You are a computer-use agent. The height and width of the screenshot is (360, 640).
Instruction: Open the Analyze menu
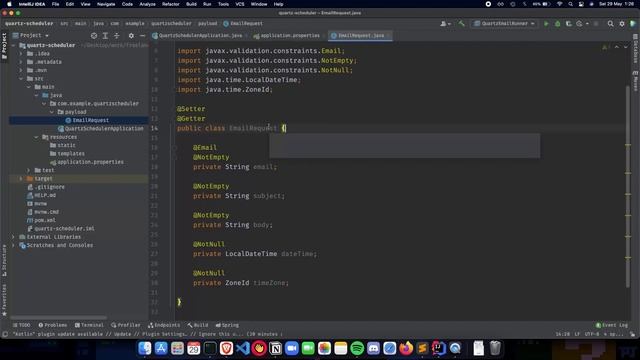coord(147,4)
